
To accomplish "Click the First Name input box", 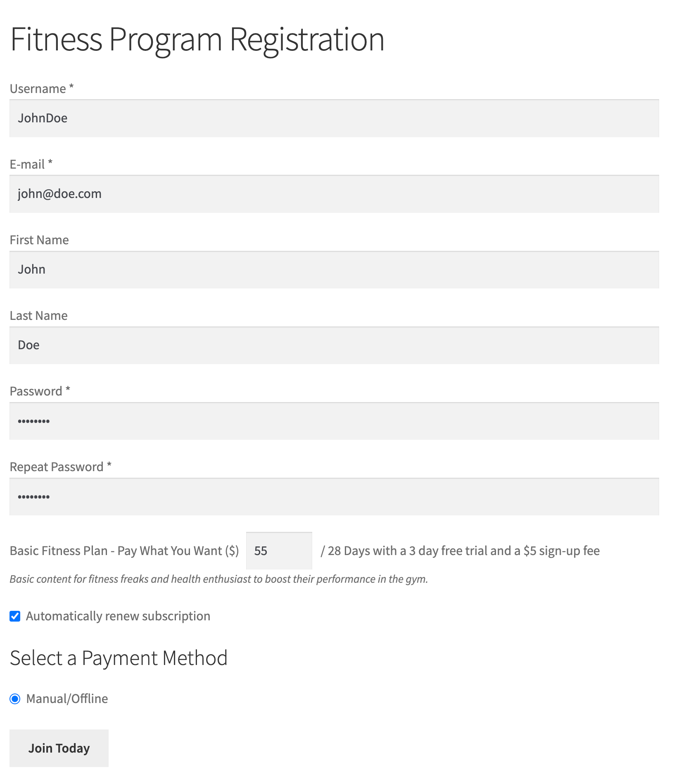I will point(334,269).
